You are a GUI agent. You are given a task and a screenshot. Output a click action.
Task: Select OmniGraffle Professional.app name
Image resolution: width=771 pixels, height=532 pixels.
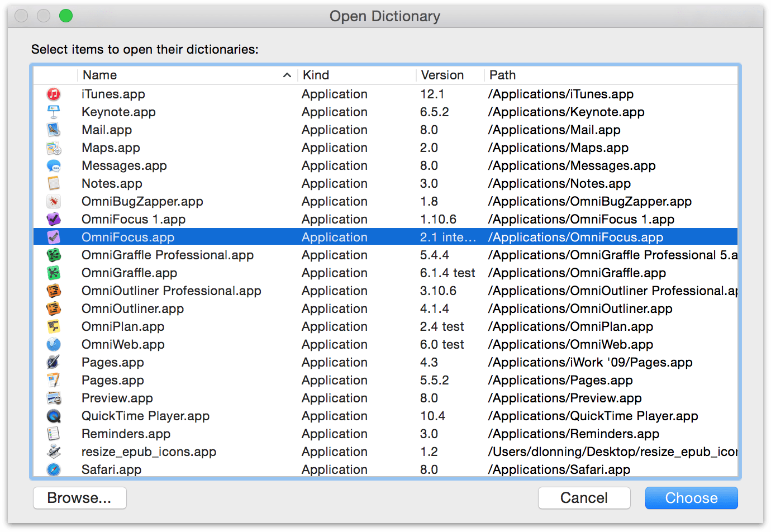(168, 255)
